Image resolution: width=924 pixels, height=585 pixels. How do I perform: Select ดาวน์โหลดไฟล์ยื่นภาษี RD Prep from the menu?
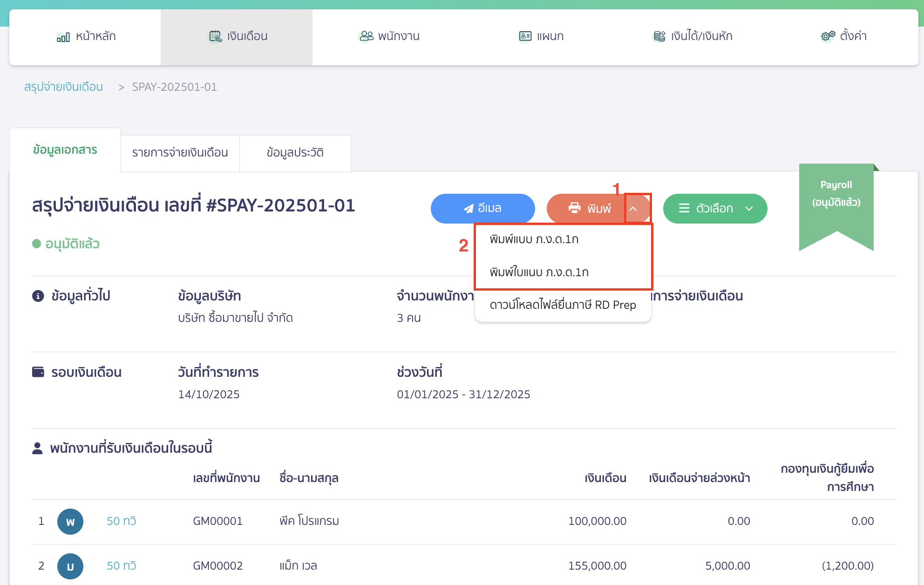point(562,305)
